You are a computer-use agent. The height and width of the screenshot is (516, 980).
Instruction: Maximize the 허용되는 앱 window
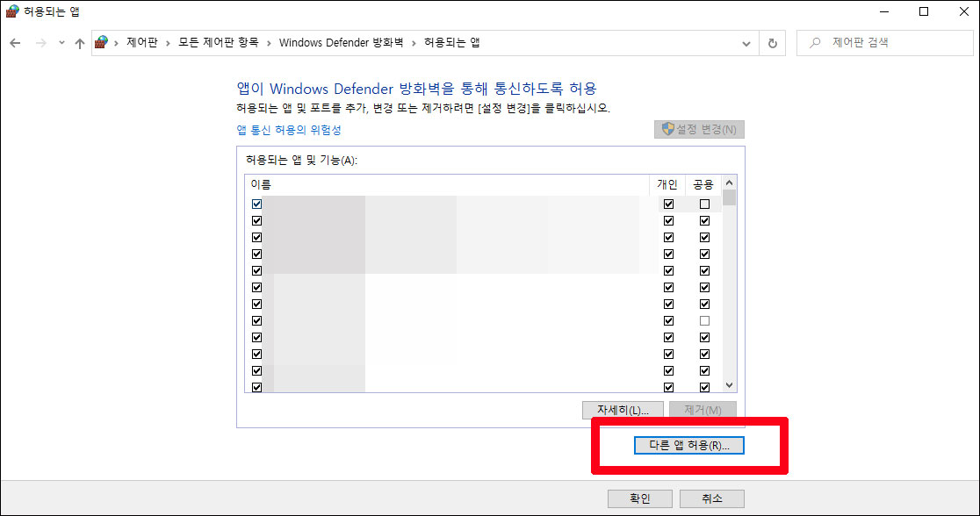pyautogui.click(x=924, y=12)
